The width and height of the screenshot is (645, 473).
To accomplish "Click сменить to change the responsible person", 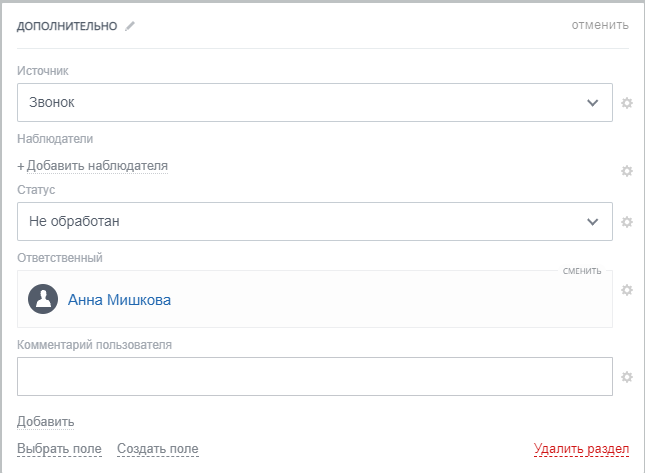I will [582, 271].
